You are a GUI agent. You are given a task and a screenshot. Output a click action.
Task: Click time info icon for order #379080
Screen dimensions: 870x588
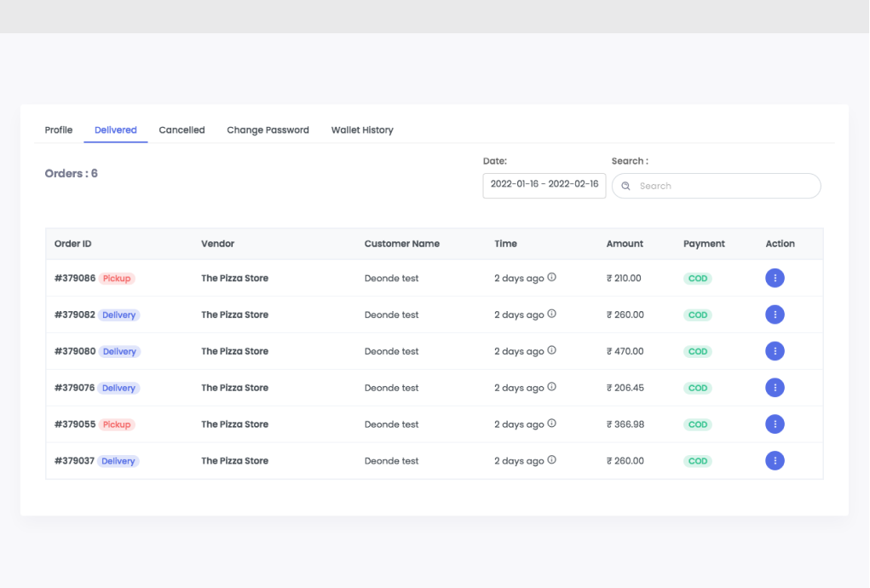point(551,350)
